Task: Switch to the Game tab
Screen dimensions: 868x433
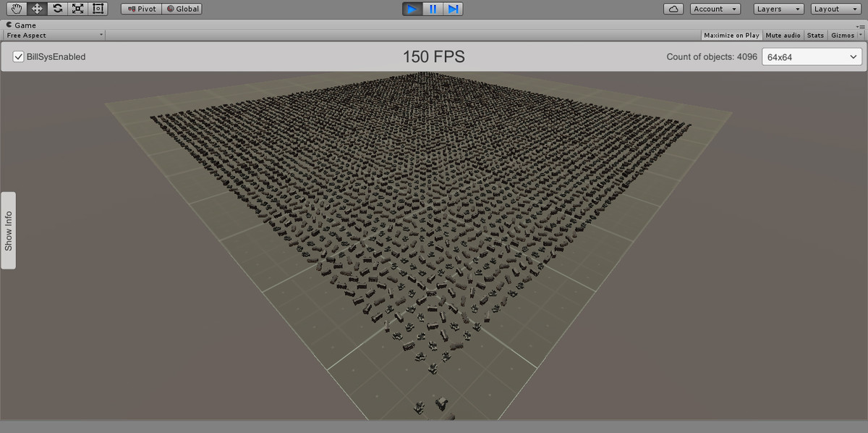Action: pos(20,25)
